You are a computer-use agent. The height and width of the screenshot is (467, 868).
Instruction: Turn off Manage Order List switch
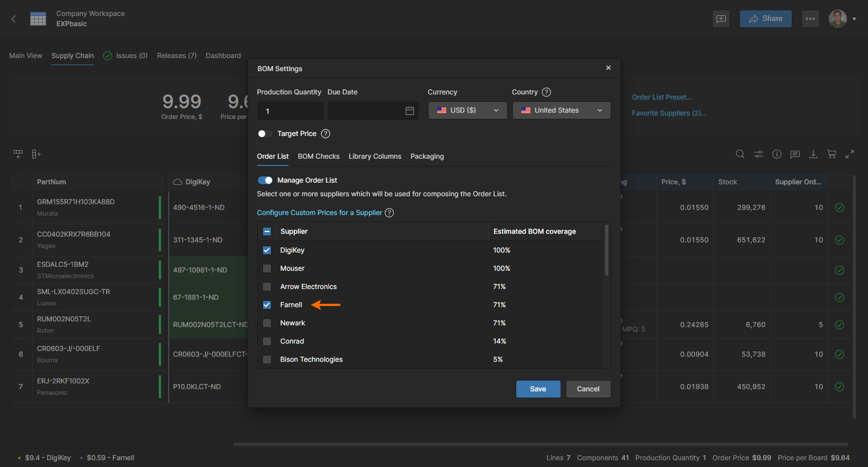click(265, 180)
